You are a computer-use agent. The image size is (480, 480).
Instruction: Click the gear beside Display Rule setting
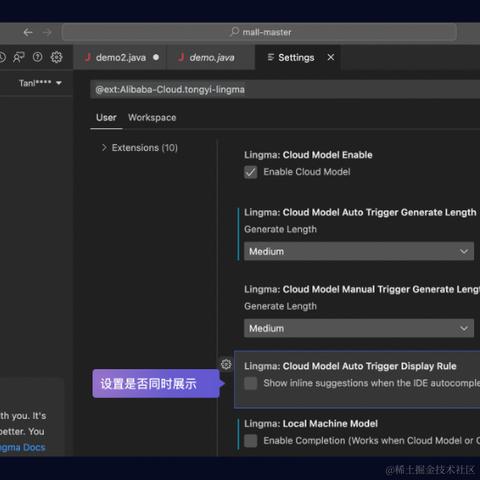click(226, 364)
